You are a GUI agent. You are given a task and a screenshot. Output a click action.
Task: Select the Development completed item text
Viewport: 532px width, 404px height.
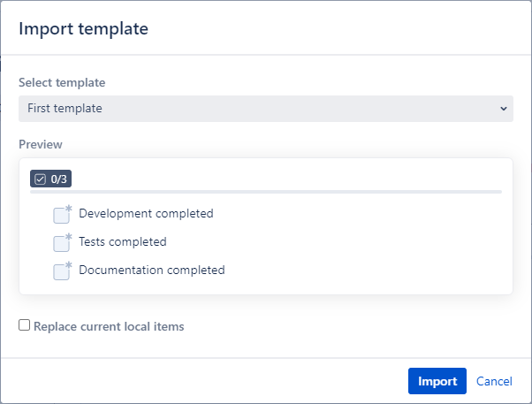[146, 213]
